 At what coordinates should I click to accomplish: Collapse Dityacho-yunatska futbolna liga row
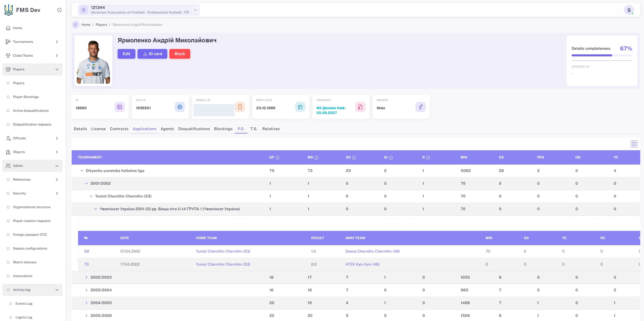[x=82, y=171]
